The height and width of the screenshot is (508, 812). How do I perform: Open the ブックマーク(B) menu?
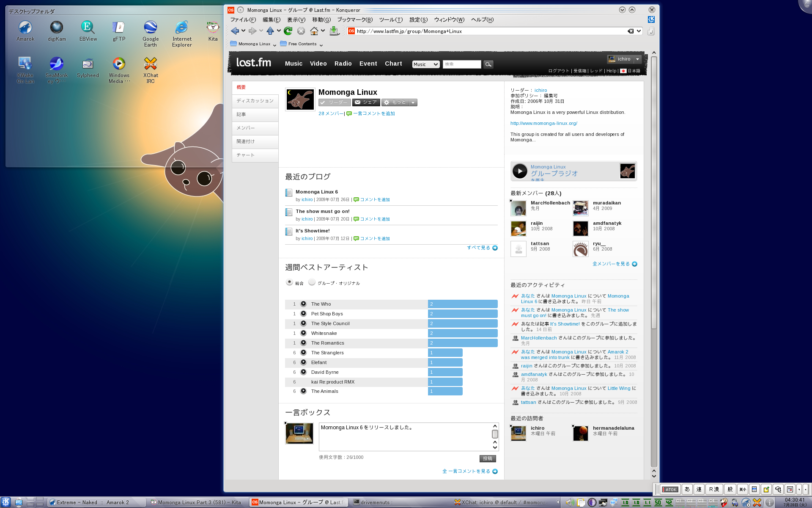355,19
